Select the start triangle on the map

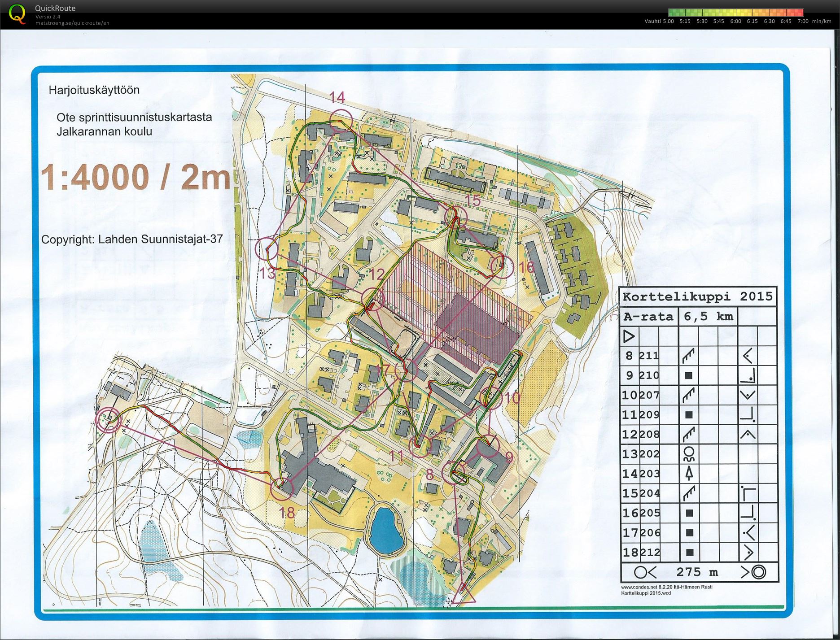pos(464,594)
